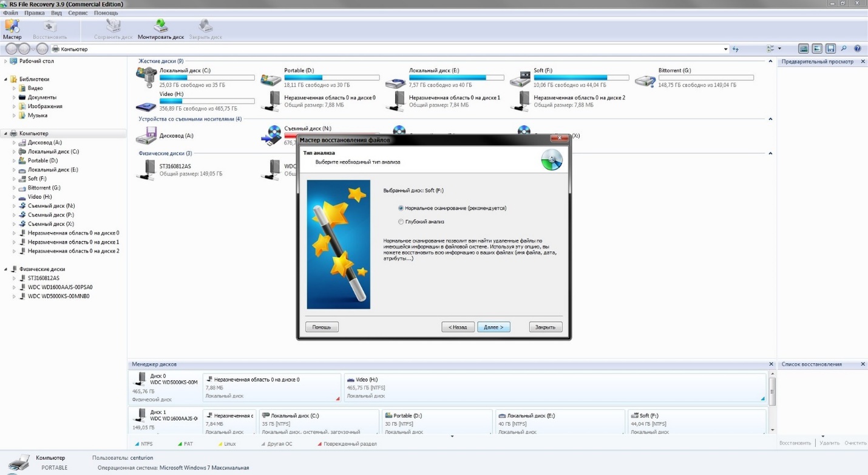The height and width of the screenshot is (475, 868).
Task: Select Локальный диск (E:) in main pane
Action: (x=446, y=78)
